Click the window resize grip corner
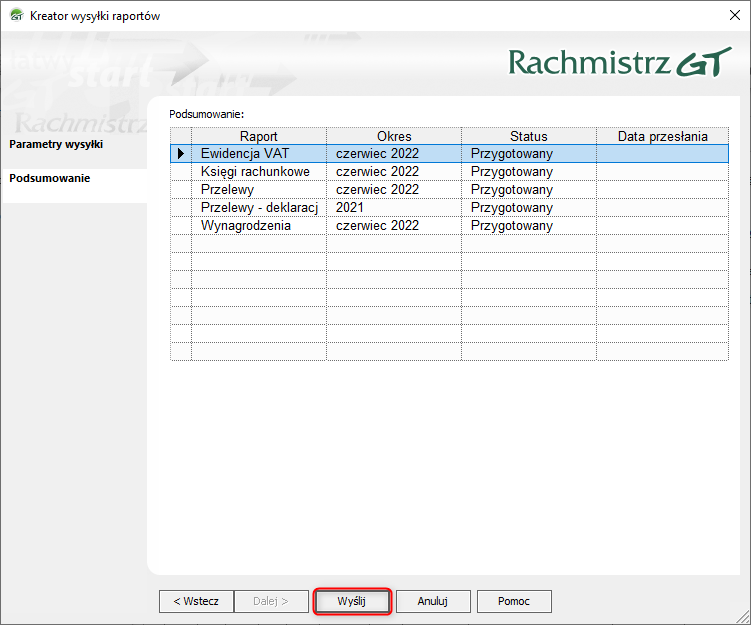The width and height of the screenshot is (751, 625). pyautogui.click(x=744, y=618)
